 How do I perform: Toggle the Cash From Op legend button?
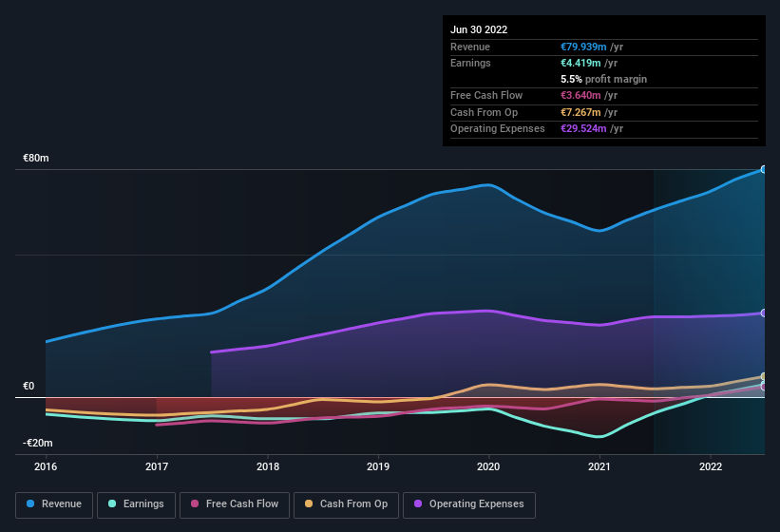[346, 504]
